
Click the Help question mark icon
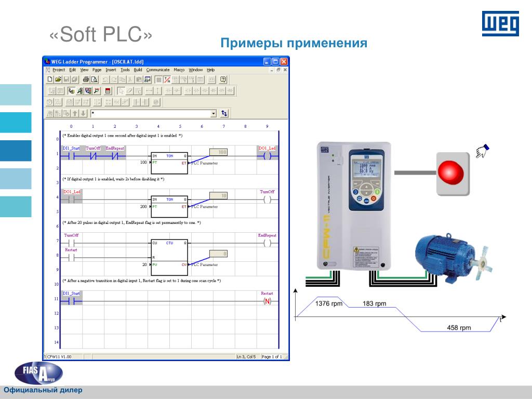pos(223,79)
